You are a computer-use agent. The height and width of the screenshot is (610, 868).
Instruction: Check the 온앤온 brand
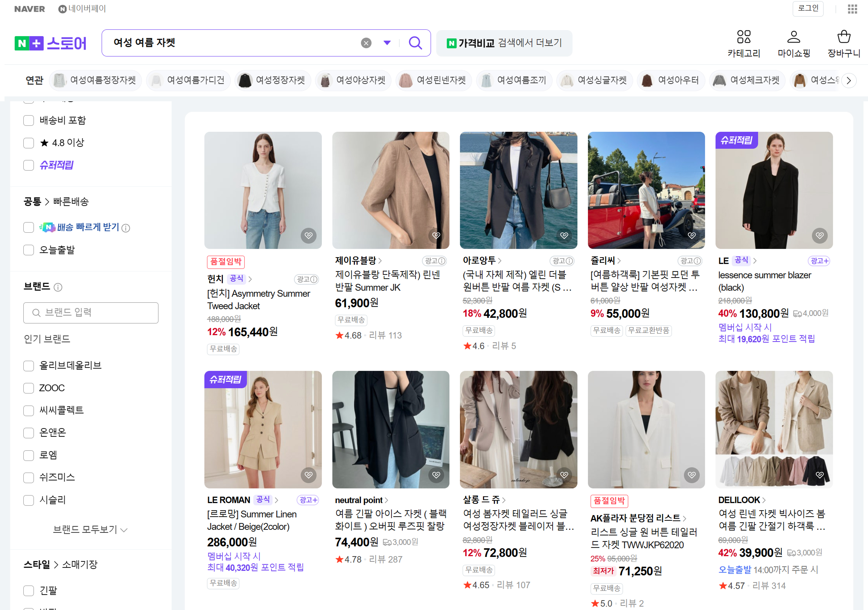pos(29,433)
